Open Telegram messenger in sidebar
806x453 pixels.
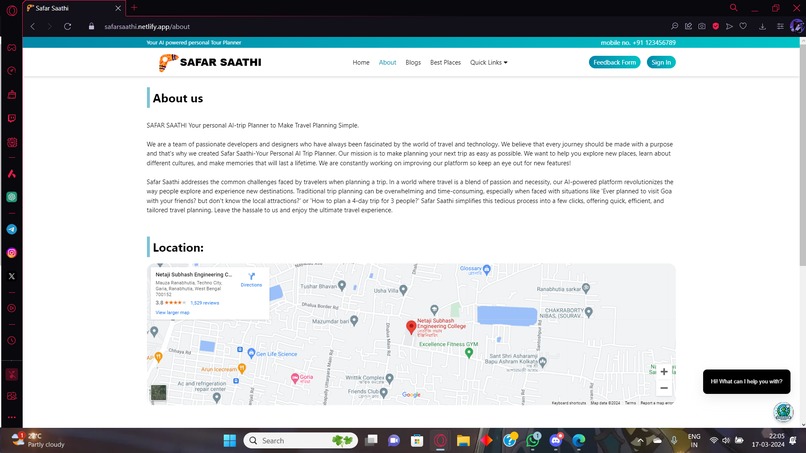tap(11, 229)
